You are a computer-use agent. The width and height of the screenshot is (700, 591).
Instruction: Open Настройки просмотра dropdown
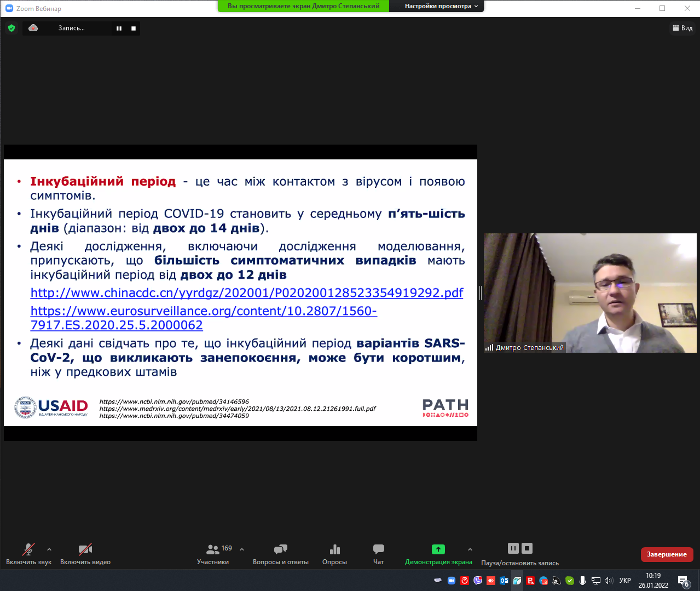pos(441,6)
